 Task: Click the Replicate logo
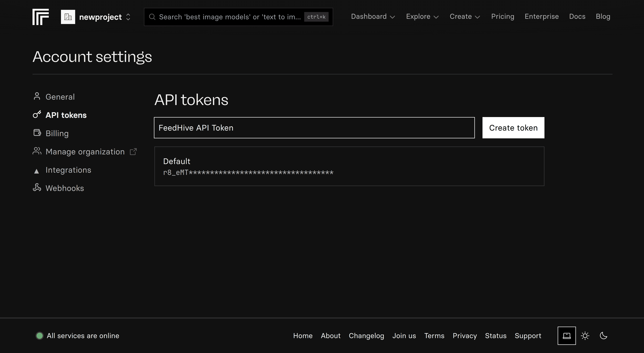tap(40, 17)
